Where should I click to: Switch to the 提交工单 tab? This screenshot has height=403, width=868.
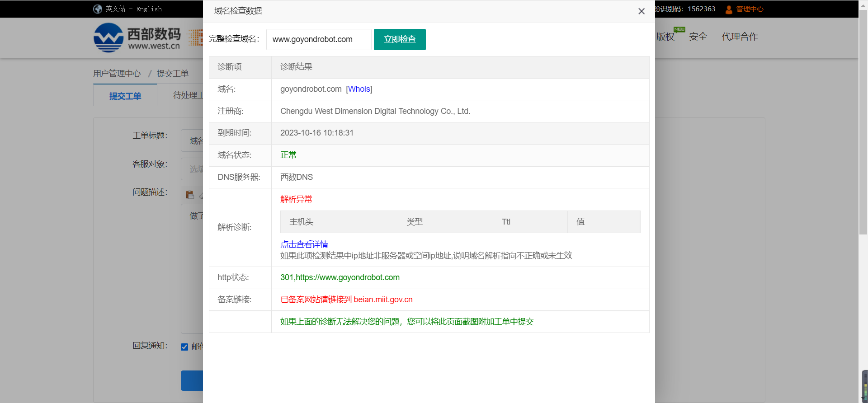point(125,96)
